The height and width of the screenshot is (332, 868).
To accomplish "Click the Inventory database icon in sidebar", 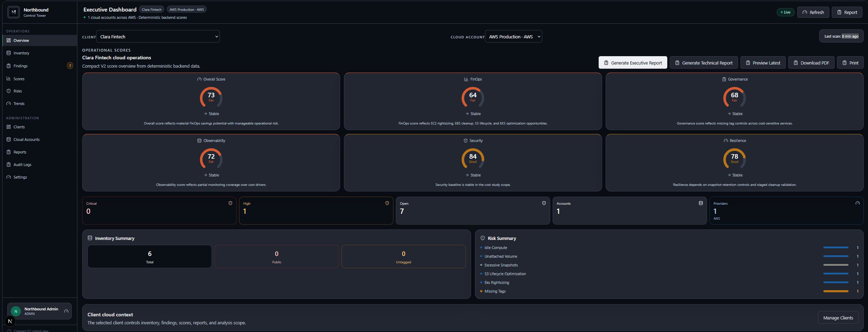I will coord(9,53).
